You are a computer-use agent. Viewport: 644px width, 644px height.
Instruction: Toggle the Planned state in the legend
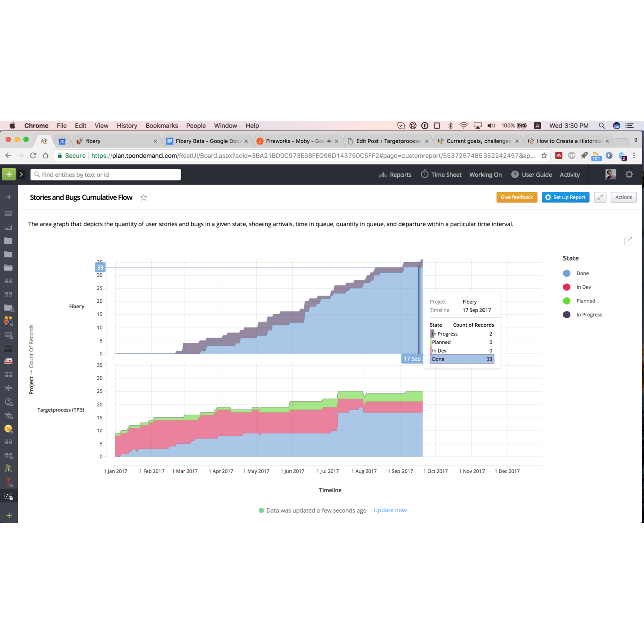click(x=585, y=301)
